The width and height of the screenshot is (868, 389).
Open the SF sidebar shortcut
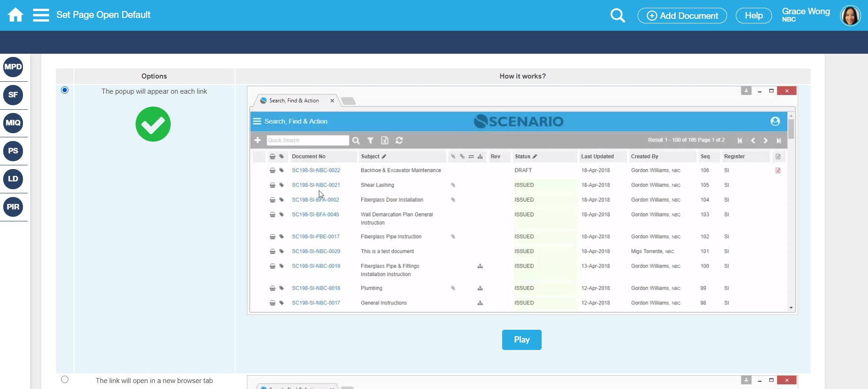(13, 95)
